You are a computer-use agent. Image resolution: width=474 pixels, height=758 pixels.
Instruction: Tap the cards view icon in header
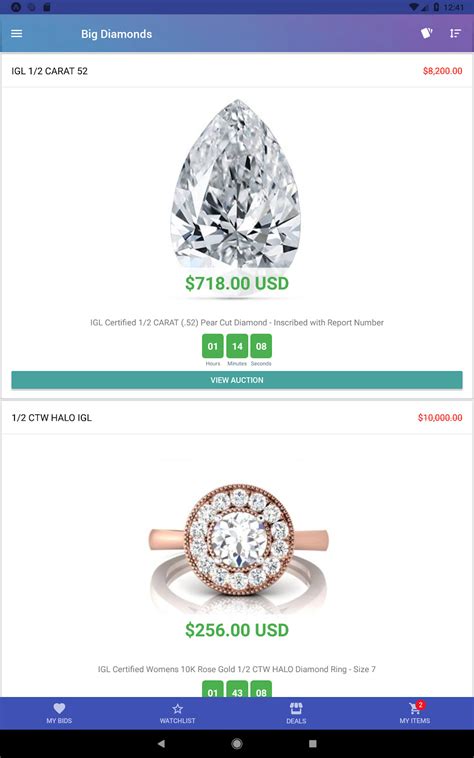426,33
